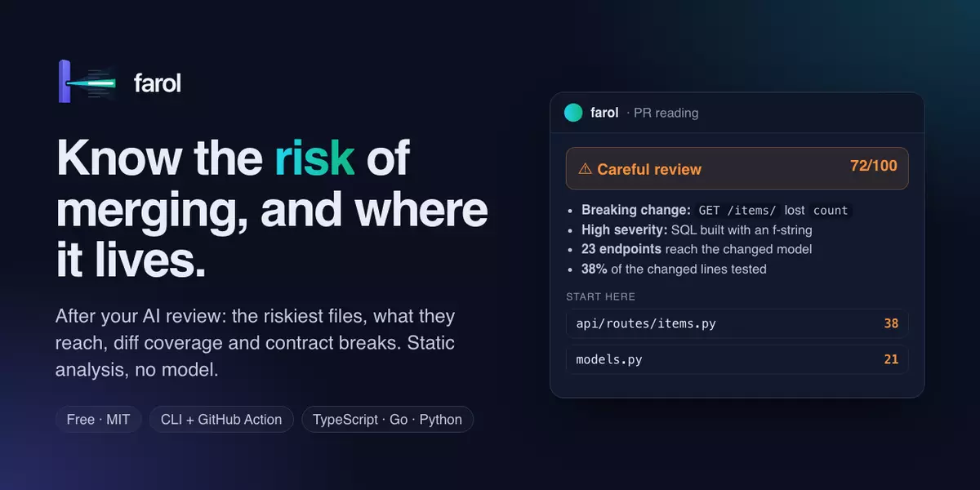Open the models.py file row
980x490 pixels.
coord(737,359)
